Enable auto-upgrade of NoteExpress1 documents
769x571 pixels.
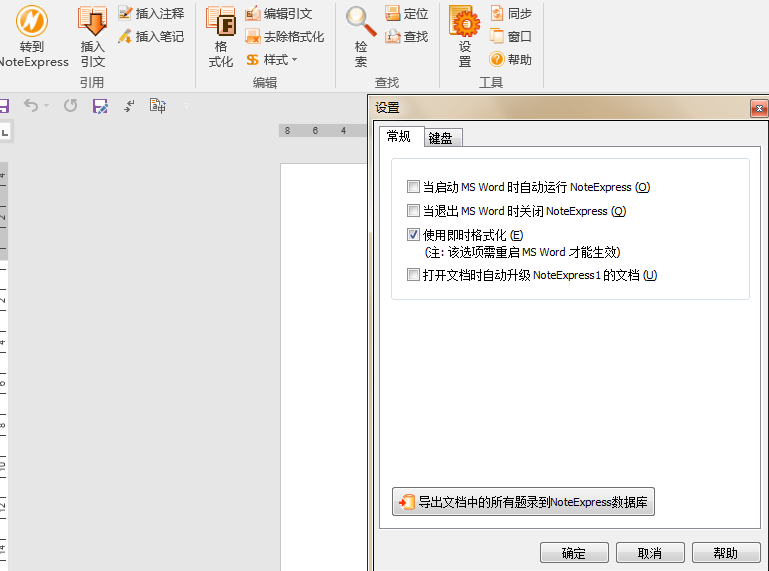pos(413,274)
